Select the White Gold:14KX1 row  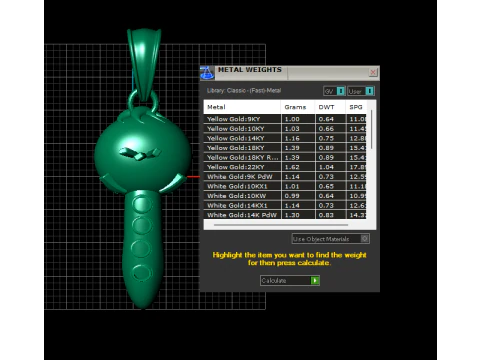click(x=285, y=206)
